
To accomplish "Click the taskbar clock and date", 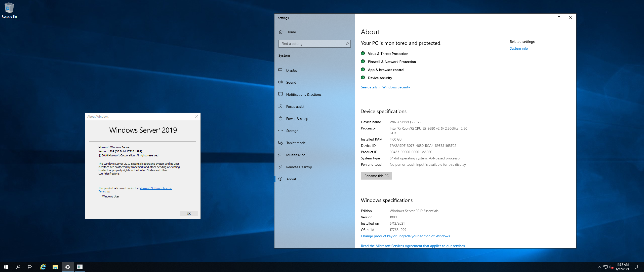I will point(622,267).
